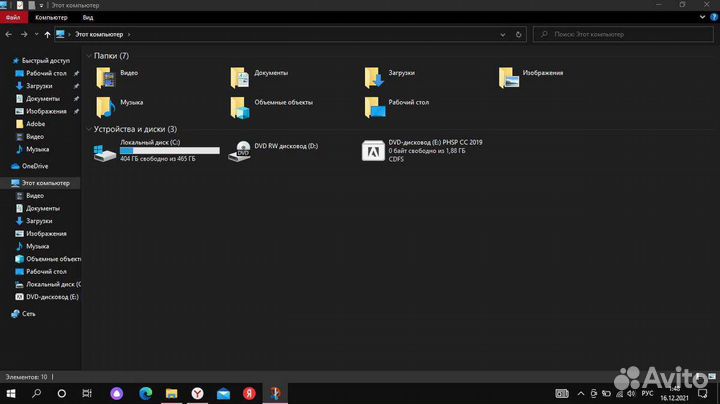Click the search field Поиск: Этот компьютер

coord(620,34)
